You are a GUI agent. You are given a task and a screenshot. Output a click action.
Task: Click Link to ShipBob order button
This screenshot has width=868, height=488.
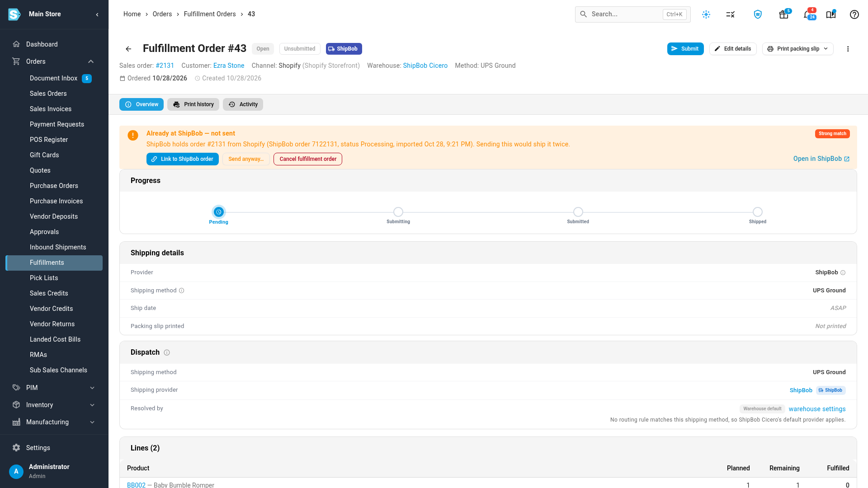coord(183,159)
